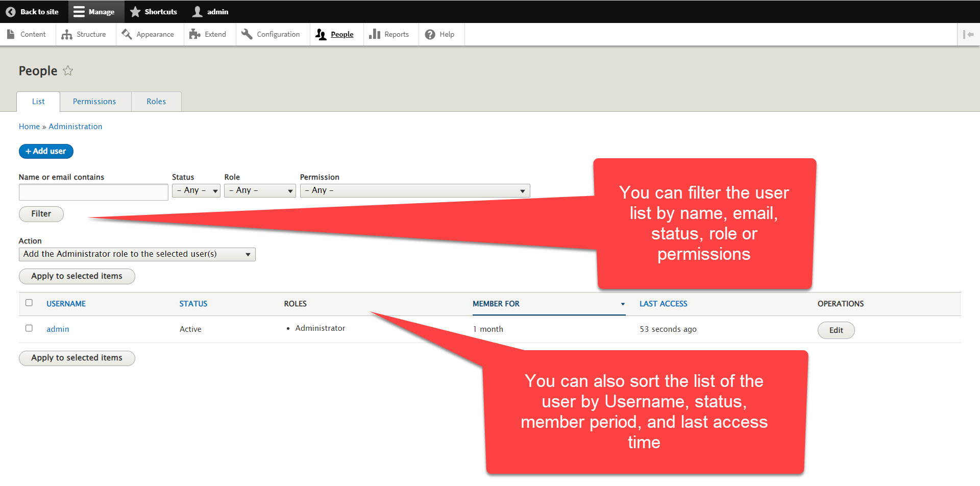Click the Name or email contains field
980x486 pixels.
tap(93, 192)
